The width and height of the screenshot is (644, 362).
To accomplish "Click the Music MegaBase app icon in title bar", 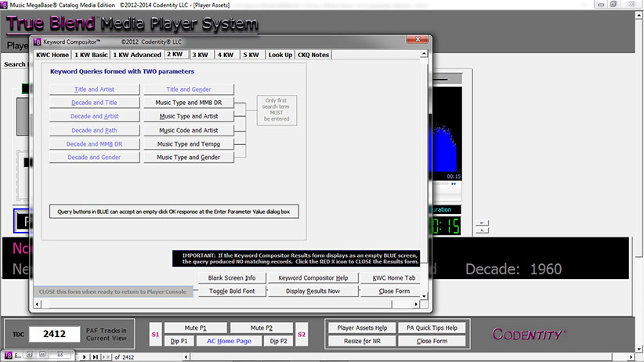I will [5, 5].
